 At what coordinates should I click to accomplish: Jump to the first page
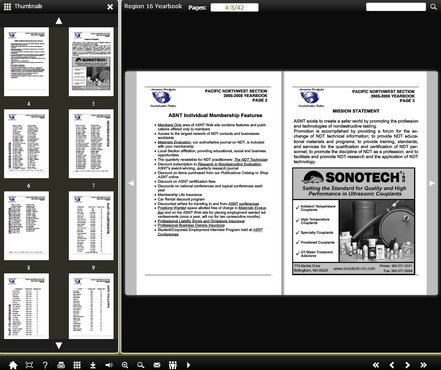376,365
